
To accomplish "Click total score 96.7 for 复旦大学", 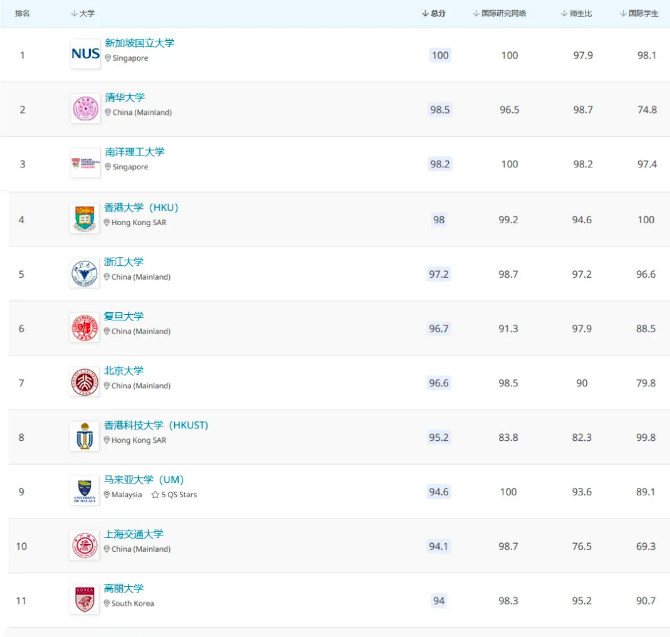I will [x=439, y=329].
